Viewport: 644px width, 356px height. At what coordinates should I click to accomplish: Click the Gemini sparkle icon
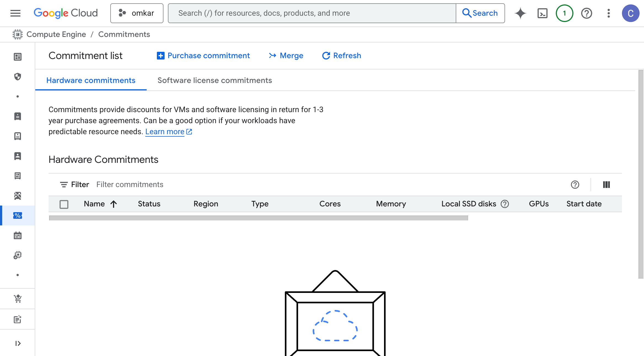[x=520, y=13]
